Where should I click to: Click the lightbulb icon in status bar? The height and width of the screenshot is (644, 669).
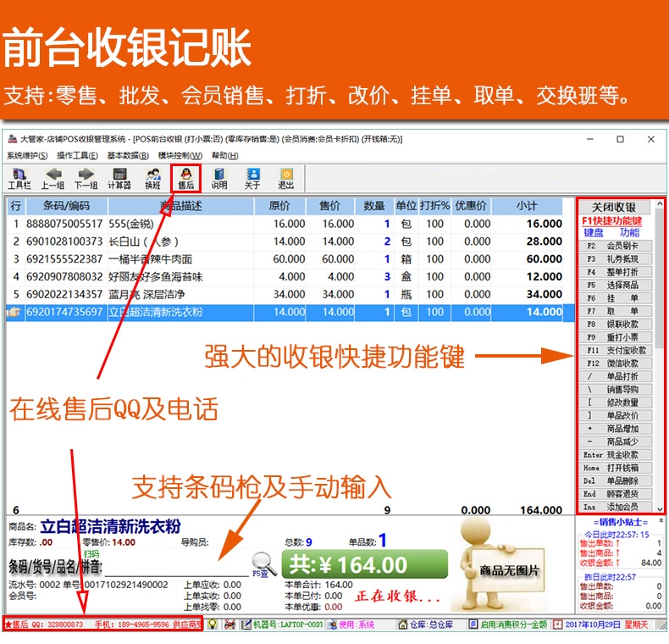point(212,625)
